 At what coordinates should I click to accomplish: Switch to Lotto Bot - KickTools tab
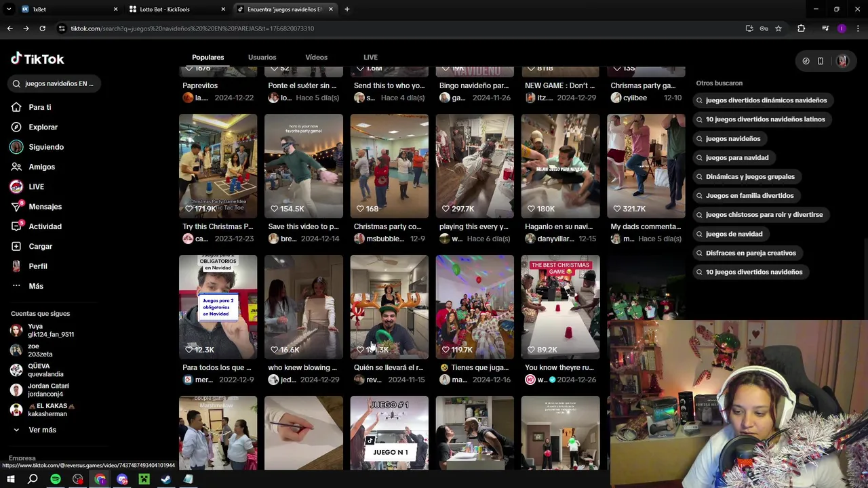click(x=176, y=9)
